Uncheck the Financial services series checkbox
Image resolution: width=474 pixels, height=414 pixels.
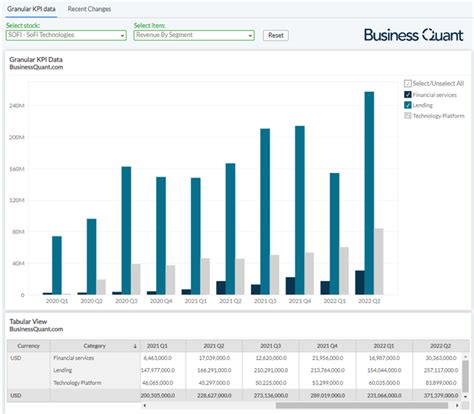(x=408, y=95)
